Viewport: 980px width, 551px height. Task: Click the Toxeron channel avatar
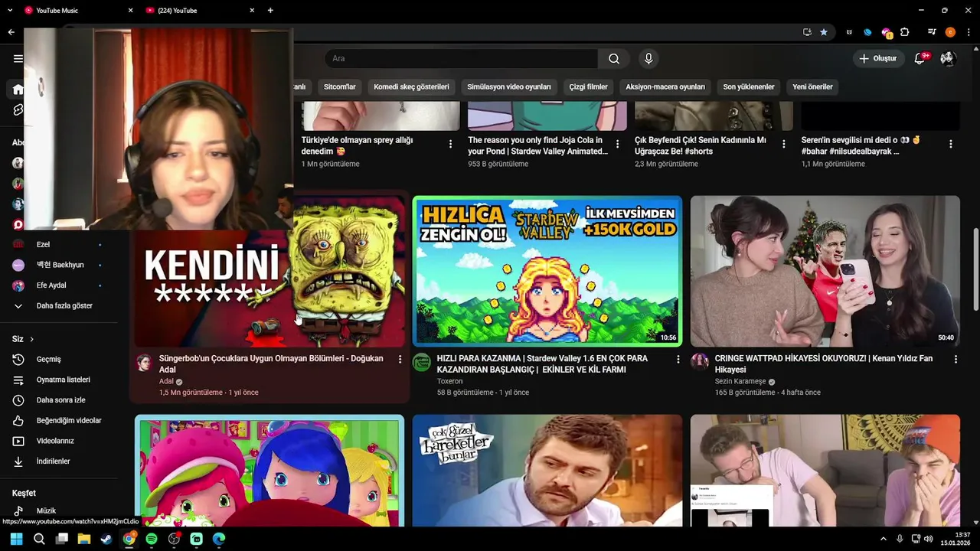click(422, 363)
